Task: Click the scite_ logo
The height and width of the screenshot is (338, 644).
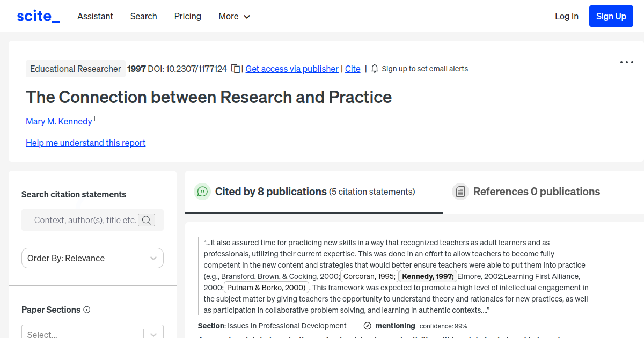Action: [x=38, y=16]
